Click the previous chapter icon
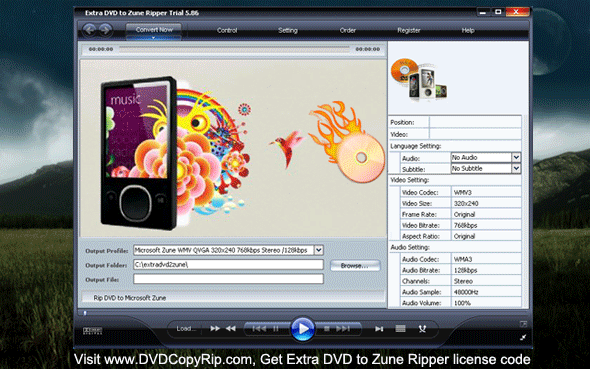The height and width of the screenshot is (369, 590). pyautogui.click(x=259, y=329)
